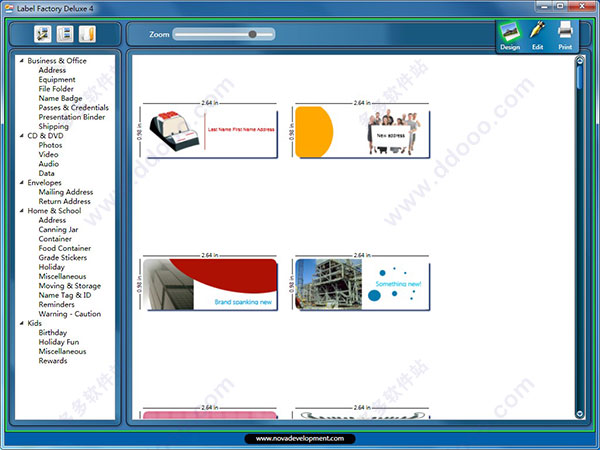Select the Name Badge category
The width and height of the screenshot is (600, 450).
60,98
